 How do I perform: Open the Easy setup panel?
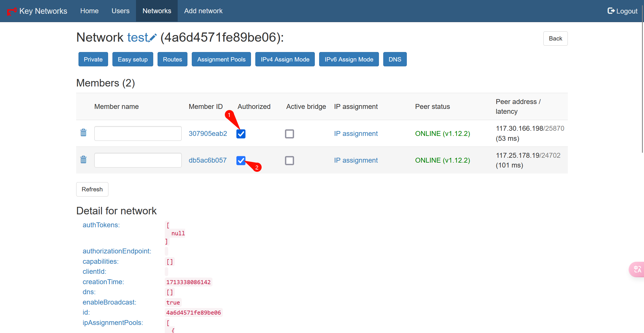tap(133, 59)
